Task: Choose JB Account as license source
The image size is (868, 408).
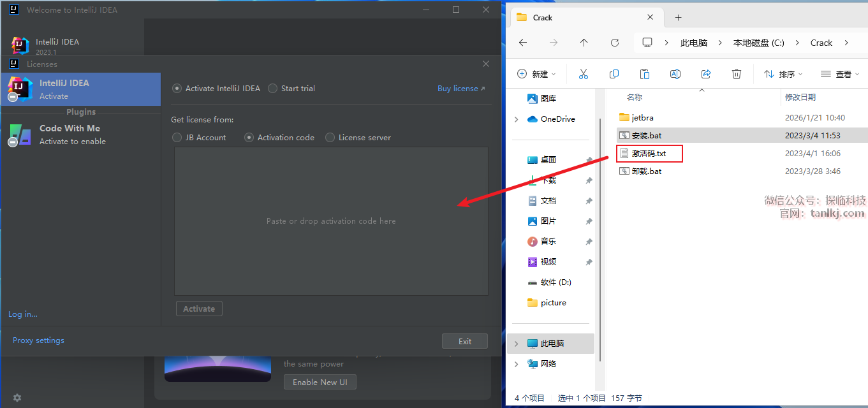Action: 177,137
